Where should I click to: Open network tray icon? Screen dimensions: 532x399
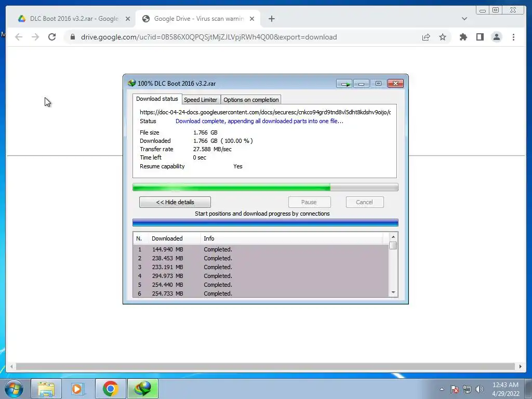pyautogui.click(x=467, y=389)
